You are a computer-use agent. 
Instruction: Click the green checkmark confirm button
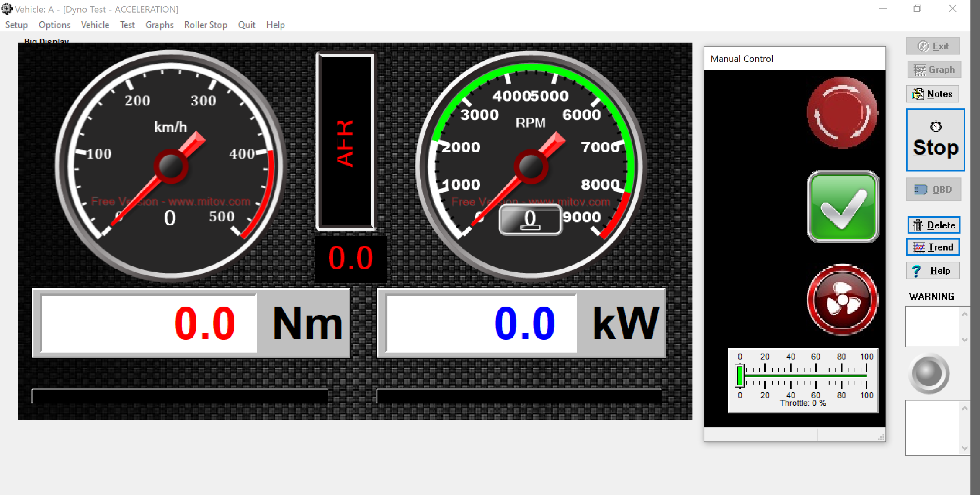pyautogui.click(x=843, y=207)
